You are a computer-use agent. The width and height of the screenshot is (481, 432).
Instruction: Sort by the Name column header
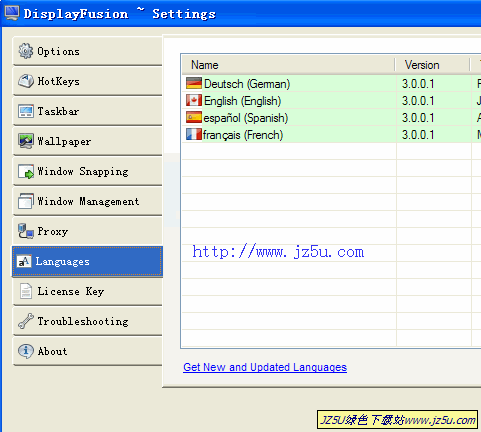coord(289,65)
